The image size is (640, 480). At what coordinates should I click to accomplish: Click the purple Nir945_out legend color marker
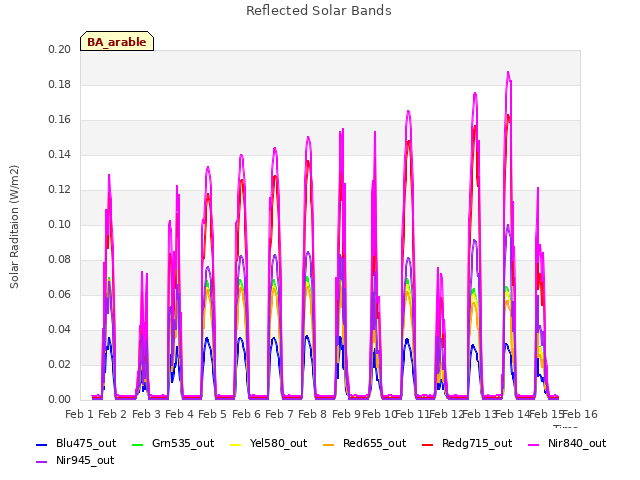pos(42,462)
